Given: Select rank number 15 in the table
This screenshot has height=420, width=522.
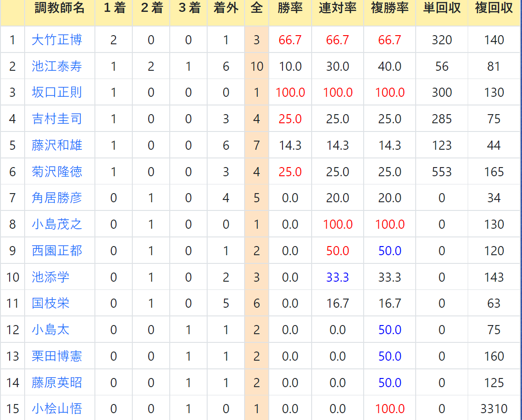Looking at the screenshot, I should pyautogui.click(x=13, y=409).
